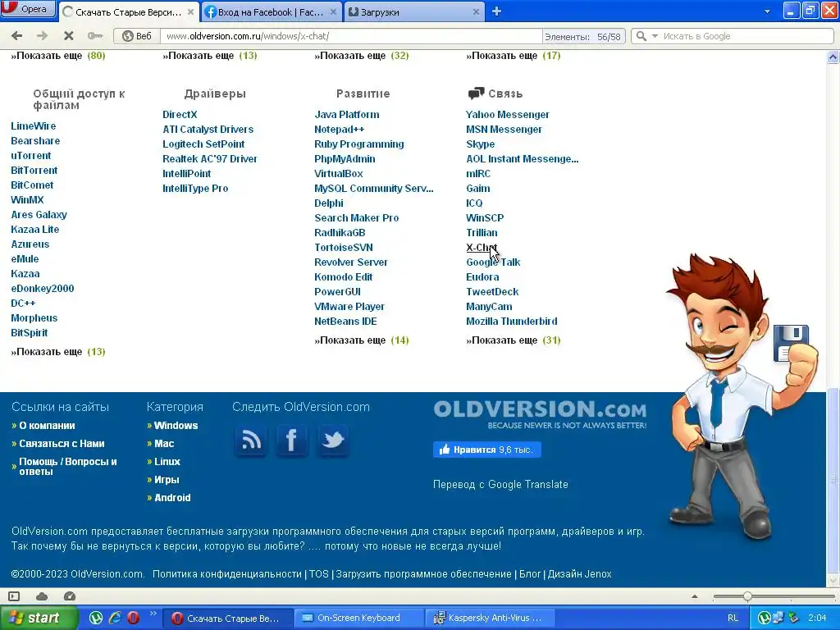
Task: Open a new tab with plus button
Action: (496, 11)
